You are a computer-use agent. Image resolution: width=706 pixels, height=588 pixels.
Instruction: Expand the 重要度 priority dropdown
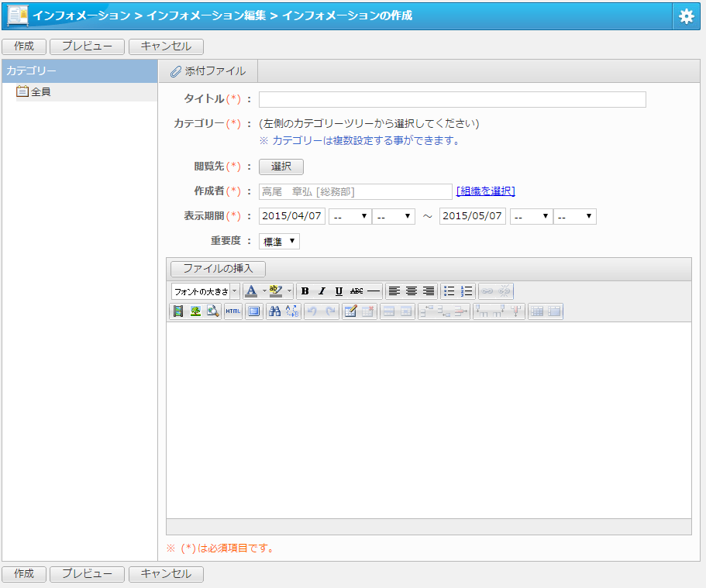279,242
